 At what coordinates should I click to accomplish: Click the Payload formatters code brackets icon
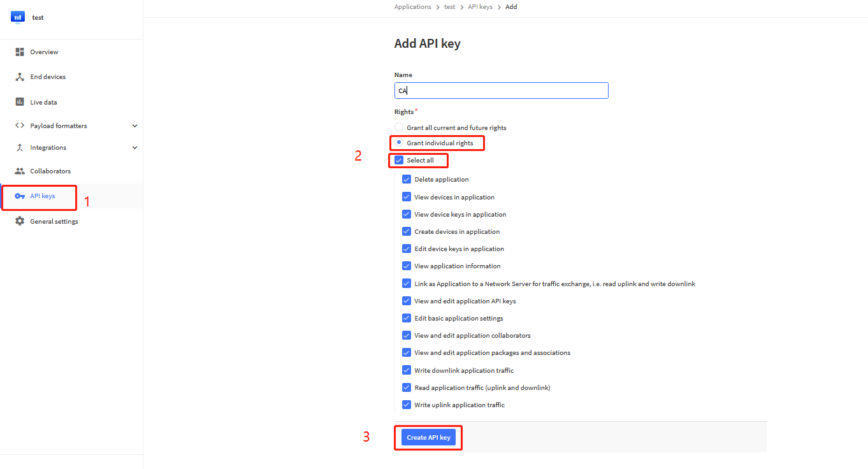20,126
